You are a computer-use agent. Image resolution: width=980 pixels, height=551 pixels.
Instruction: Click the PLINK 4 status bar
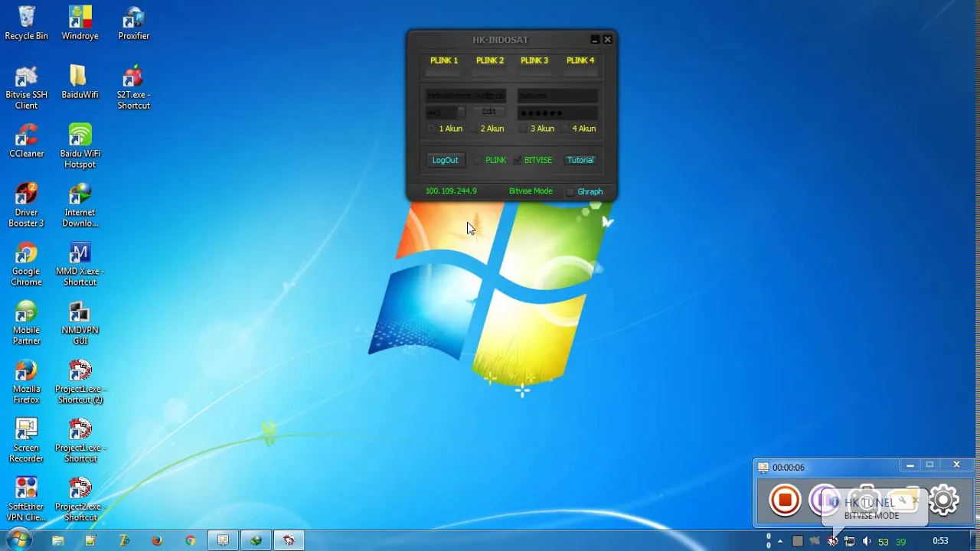(580, 72)
